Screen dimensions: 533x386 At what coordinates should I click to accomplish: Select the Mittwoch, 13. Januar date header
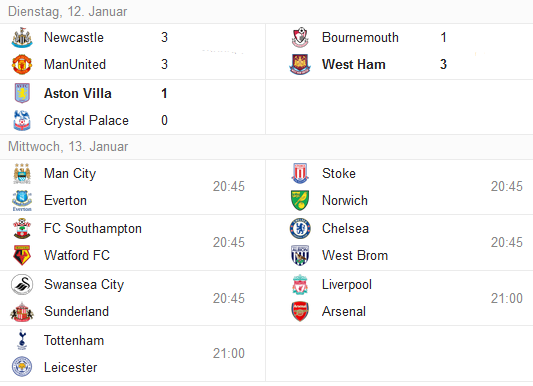pos(68,146)
